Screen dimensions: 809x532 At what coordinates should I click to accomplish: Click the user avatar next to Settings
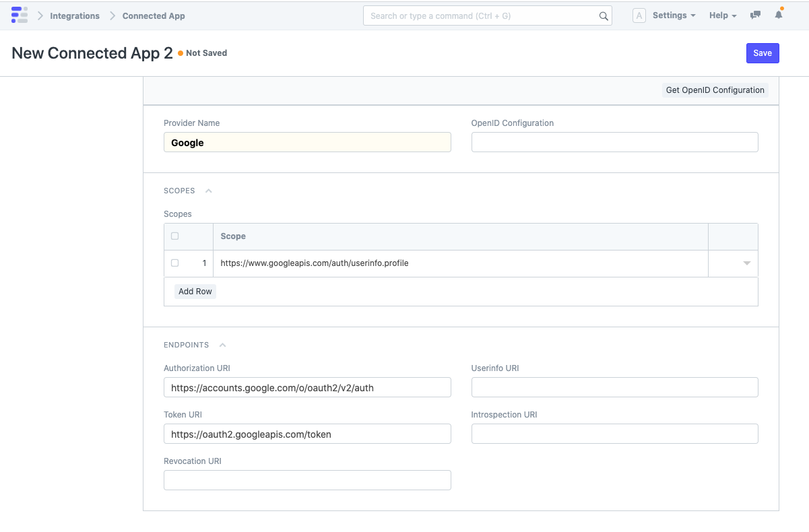coord(638,15)
